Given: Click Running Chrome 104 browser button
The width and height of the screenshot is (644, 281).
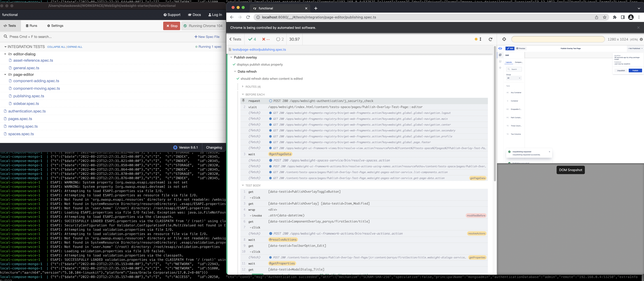Looking at the screenshot, I should pyautogui.click(x=203, y=26).
